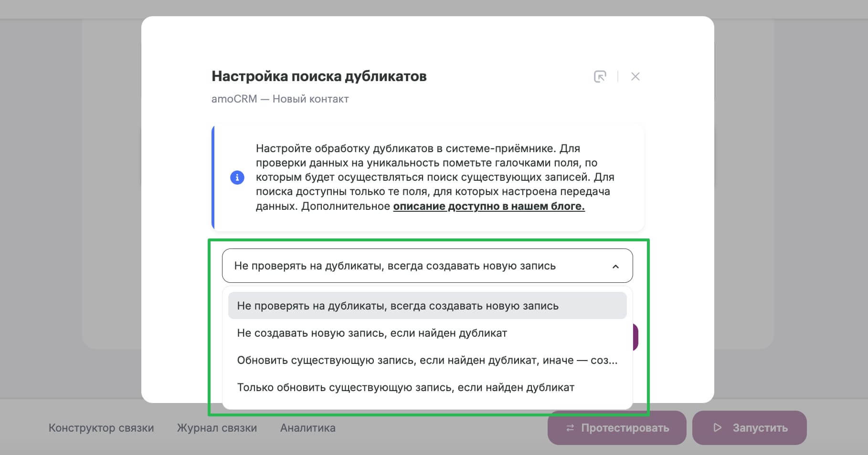Switch to Журнал связки tab
This screenshot has height=455, width=868.
pyautogui.click(x=217, y=428)
